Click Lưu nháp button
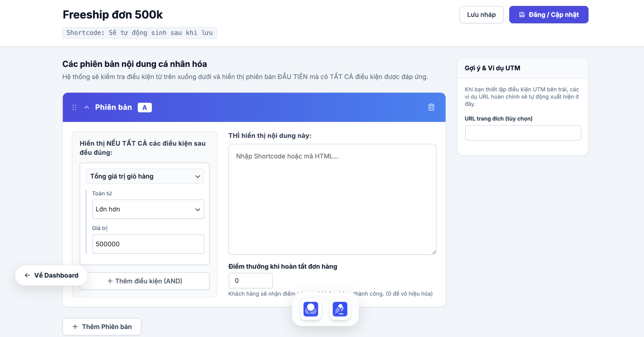 pyautogui.click(x=481, y=15)
